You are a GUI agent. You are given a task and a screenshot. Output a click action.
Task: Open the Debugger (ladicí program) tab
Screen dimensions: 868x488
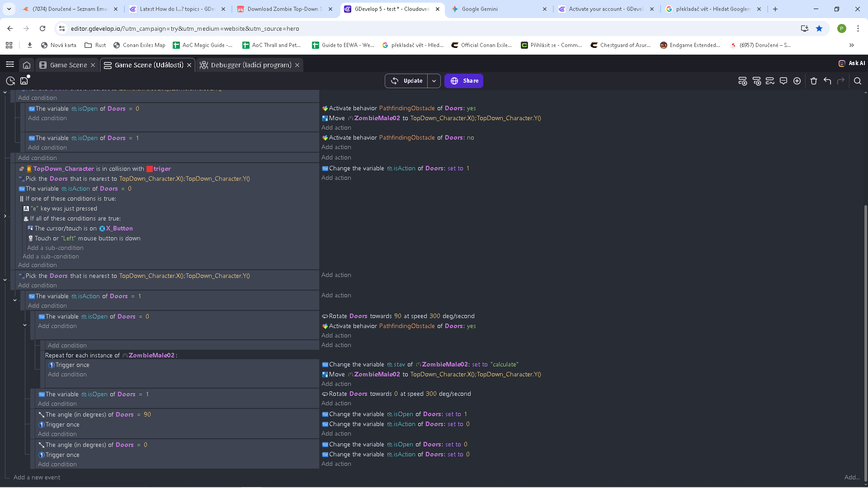250,65
